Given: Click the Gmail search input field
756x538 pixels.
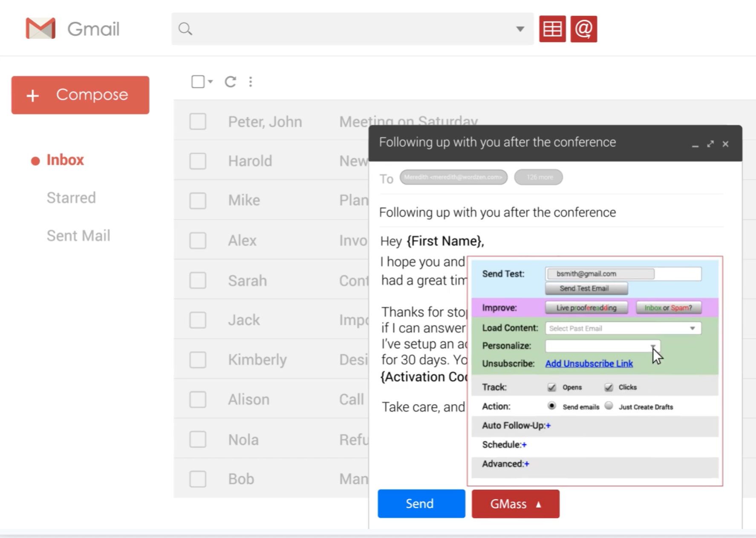Looking at the screenshot, I should click(x=352, y=29).
